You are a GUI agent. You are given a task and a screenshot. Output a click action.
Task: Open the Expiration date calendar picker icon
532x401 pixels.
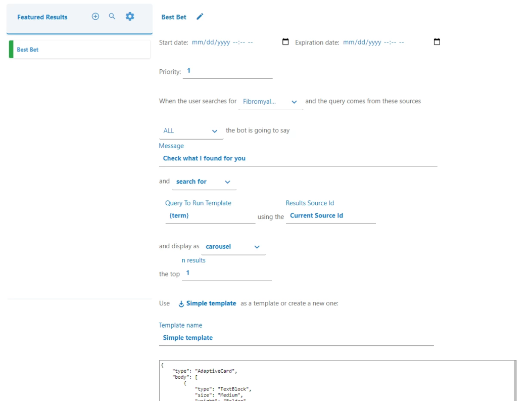click(437, 42)
